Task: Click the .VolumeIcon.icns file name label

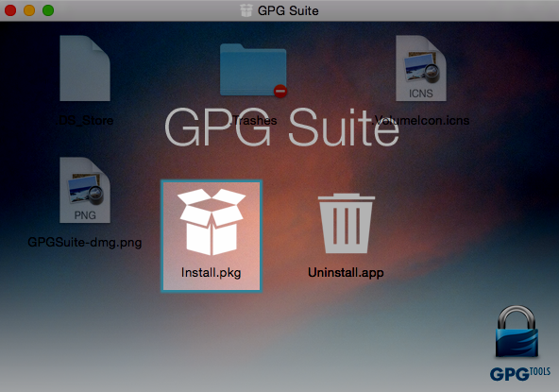Action: [421, 121]
